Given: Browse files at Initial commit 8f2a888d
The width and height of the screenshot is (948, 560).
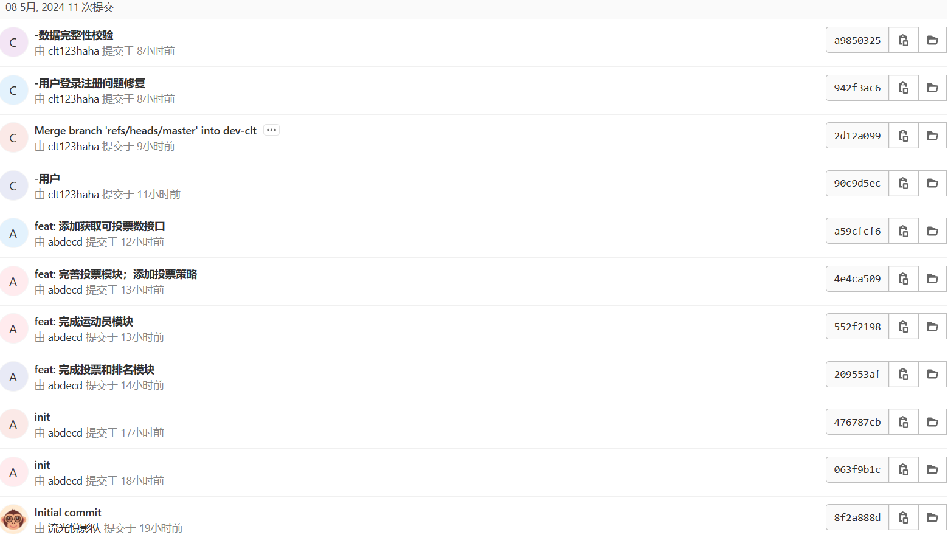Looking at the screenshot, I should 932,517.
